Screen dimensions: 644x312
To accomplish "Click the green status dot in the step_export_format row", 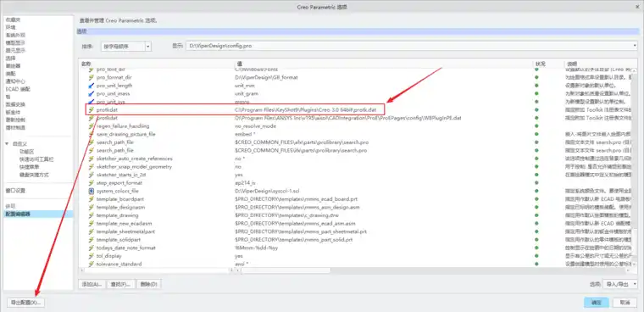I will (536, 183).
